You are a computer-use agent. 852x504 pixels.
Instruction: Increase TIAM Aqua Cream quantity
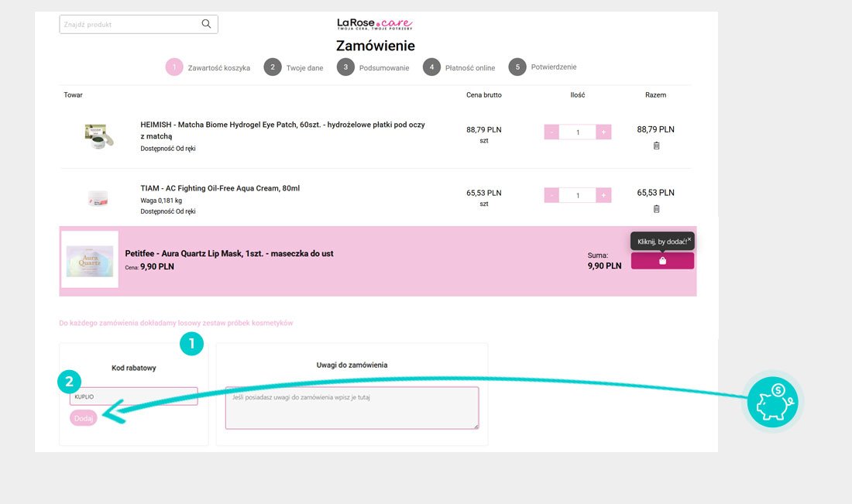603,196
